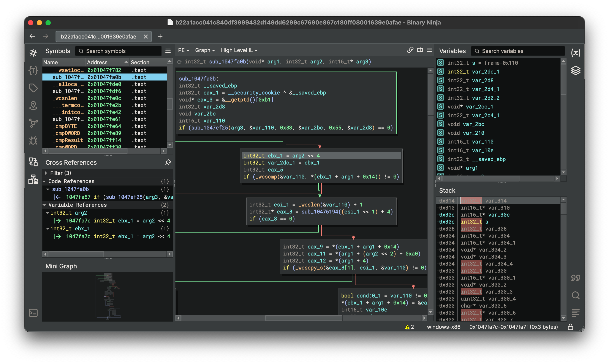Click the add new tab plus button

pyautogui.click(x=160, y=37)
